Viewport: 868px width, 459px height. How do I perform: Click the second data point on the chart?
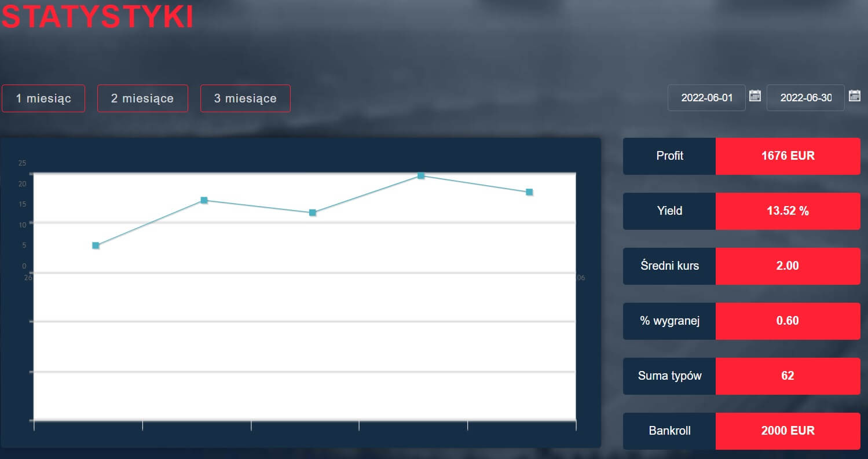click(204, 200)
